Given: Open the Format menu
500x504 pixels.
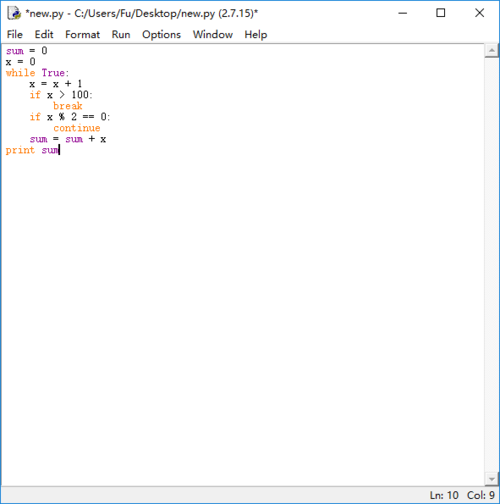Looking at the screenshot, I should 82,34.
